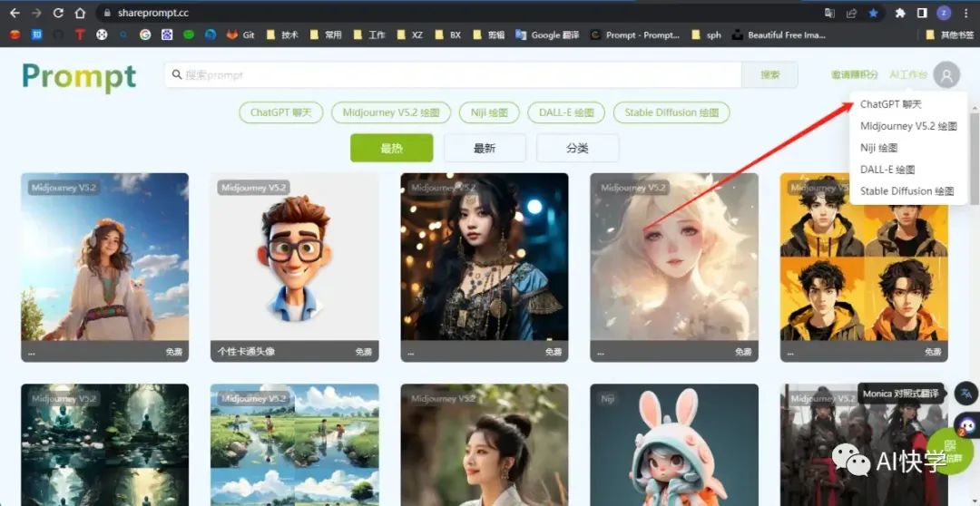The image size is (980, 506).
Task: Click the DALL-E 绘图 pill button
Action: tap(567, 112)
